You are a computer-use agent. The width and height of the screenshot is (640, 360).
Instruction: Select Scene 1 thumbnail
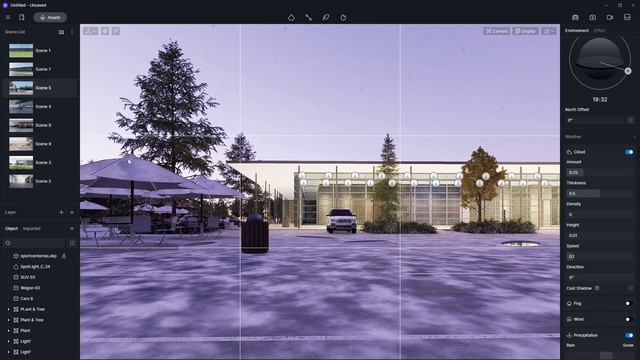click(x=21, y=51)
